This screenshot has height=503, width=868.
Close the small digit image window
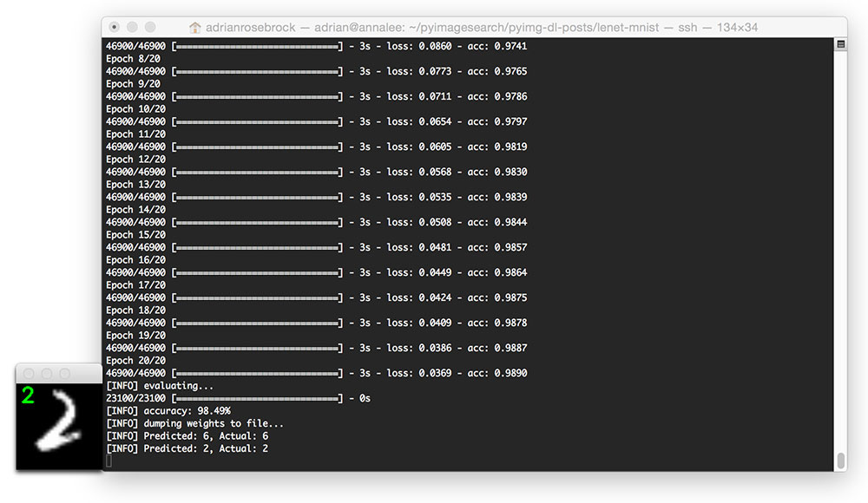pyautogui.click(x=29, y=374)
